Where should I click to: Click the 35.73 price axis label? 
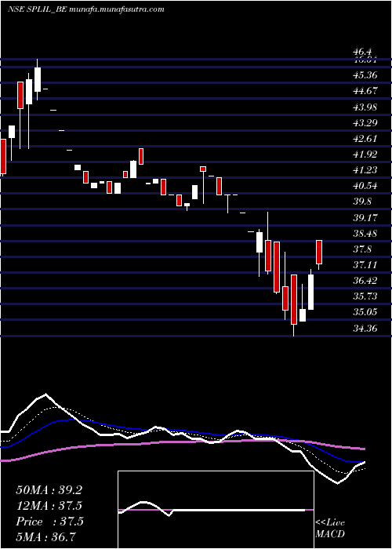click(x=365, y=296)
